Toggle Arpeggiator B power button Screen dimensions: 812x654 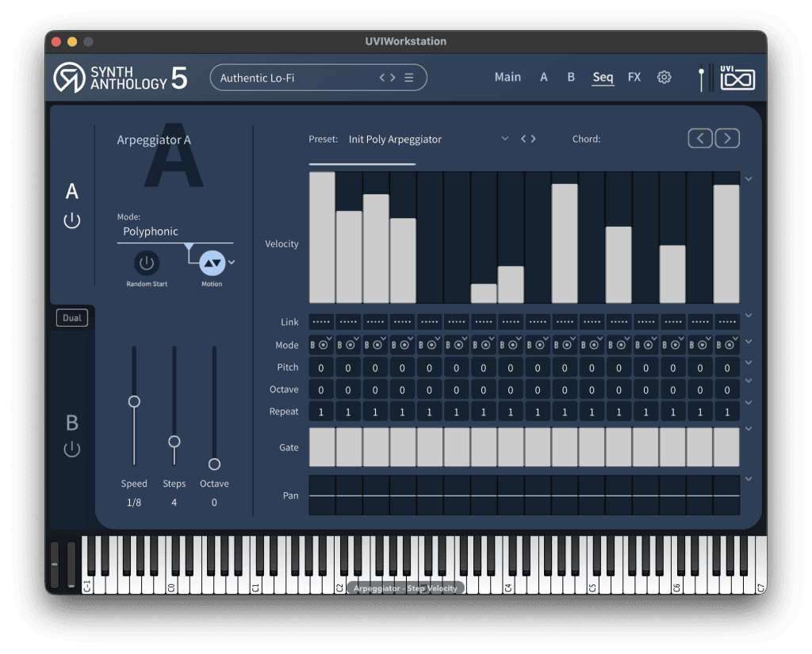pyautogui.click(x=72, y=449)
